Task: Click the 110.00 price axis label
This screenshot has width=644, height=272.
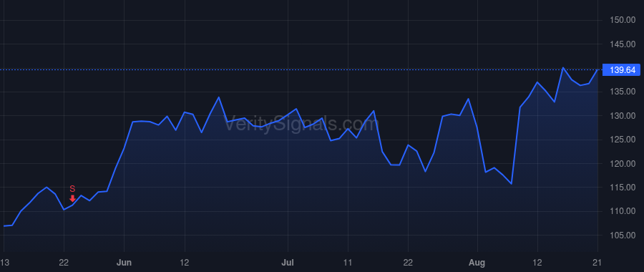Action: pos(623,211)
